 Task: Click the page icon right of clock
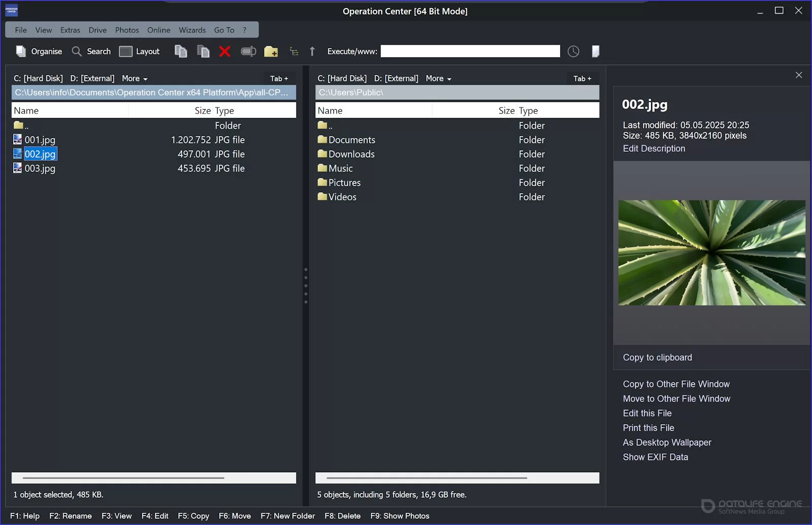595,51
